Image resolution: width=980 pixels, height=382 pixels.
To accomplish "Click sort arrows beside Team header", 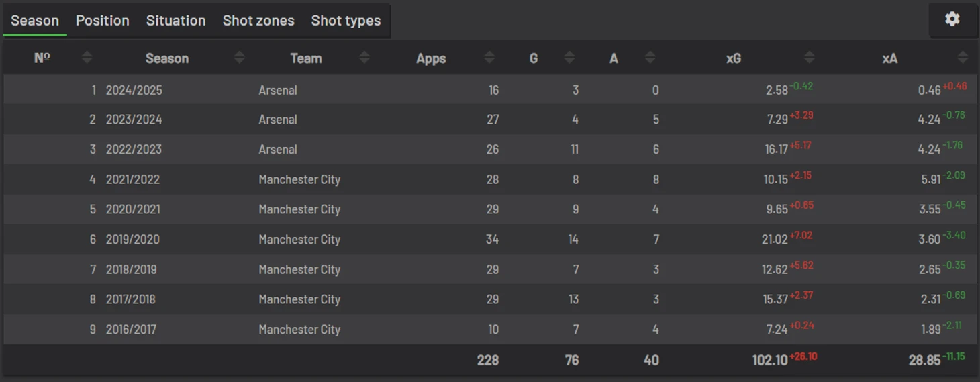I will pyautogui.click(x=364, y=58).
